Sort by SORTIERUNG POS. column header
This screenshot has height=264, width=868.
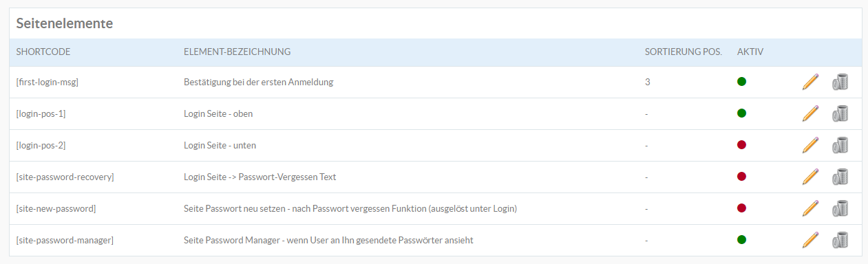click(683, 52)
